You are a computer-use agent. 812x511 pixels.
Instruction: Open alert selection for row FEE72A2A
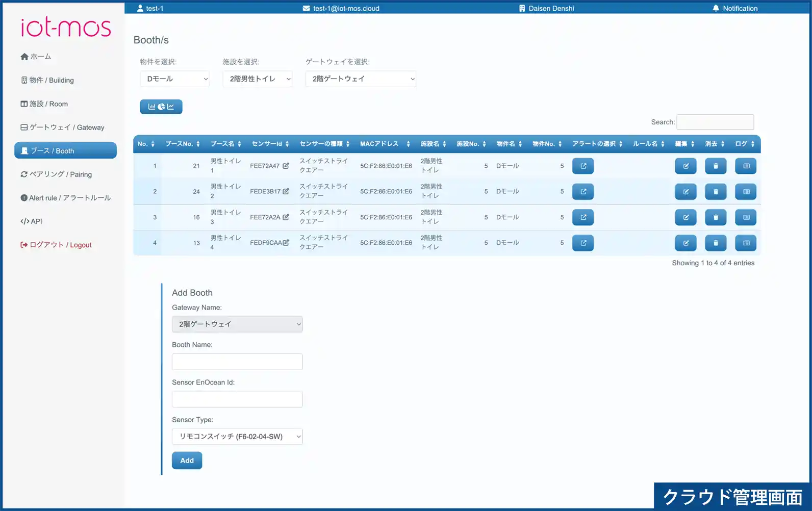point(583,217)
